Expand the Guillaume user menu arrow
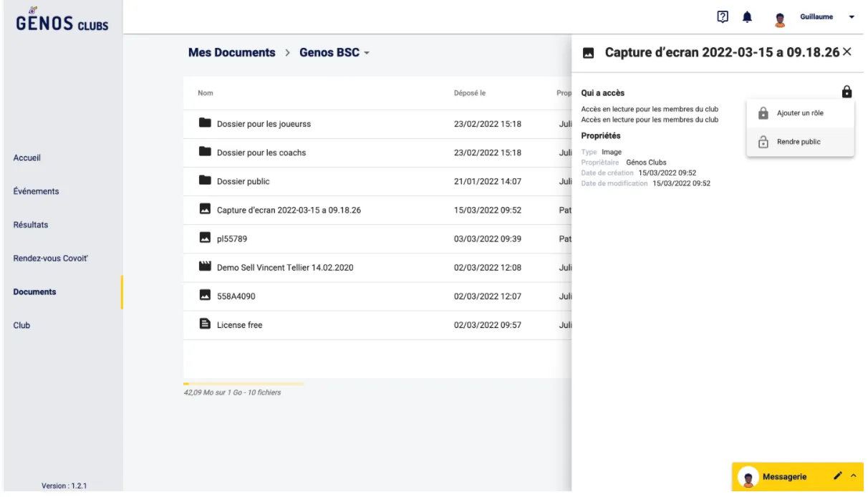 point(852,17)
